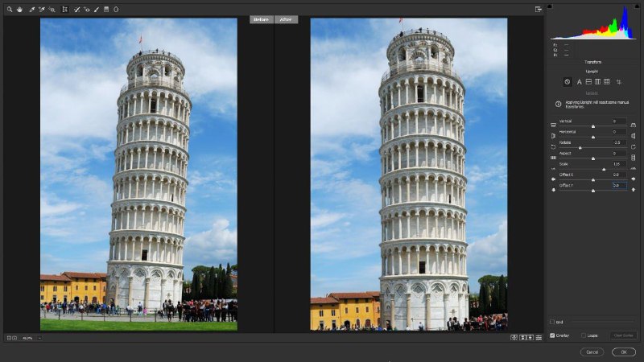Select the Radial Filter tool
Screen dimensions: 644x362
click(116, 9)
